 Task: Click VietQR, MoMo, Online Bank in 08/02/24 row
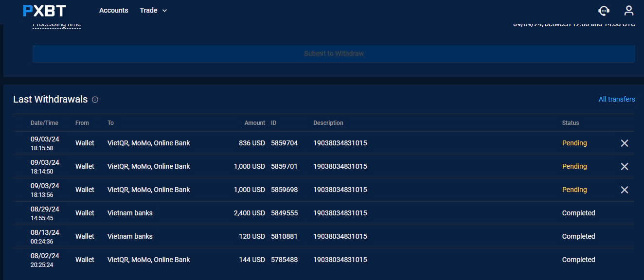(x=149, y=260)
